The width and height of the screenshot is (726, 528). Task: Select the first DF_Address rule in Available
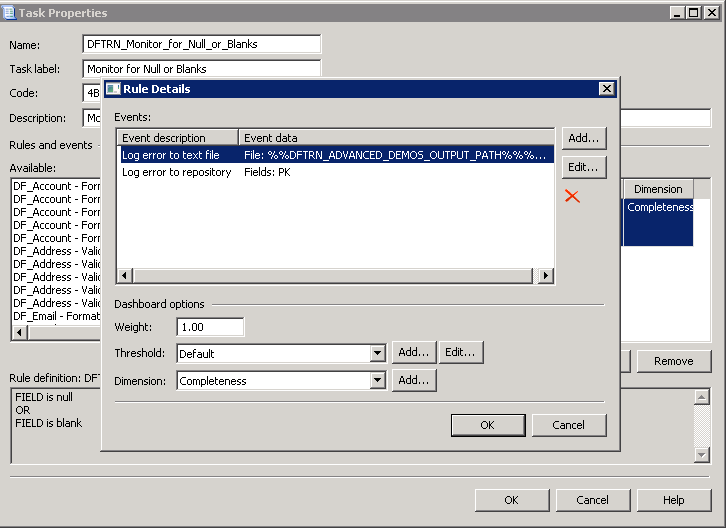point(56,251)
